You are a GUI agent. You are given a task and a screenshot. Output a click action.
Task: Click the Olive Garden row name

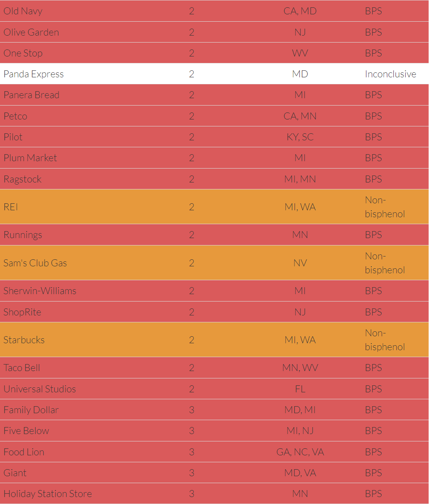[x=31, y=32]
